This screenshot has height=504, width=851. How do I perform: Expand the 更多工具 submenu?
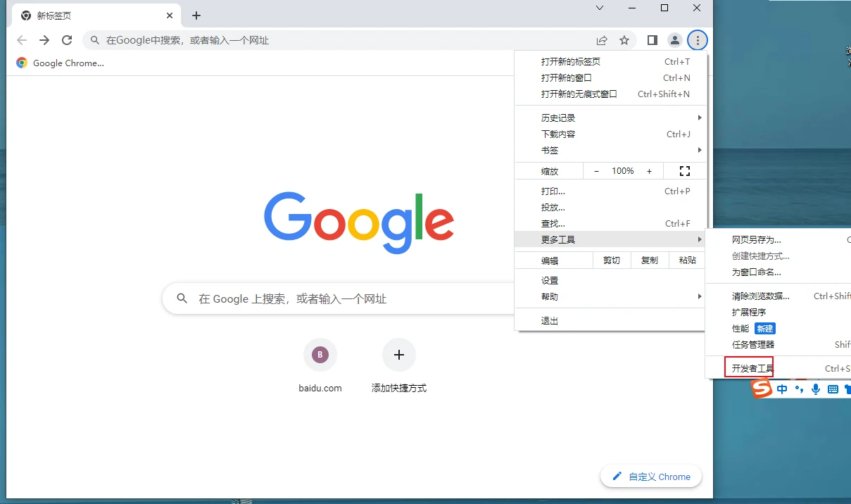(x=610, y=240)
